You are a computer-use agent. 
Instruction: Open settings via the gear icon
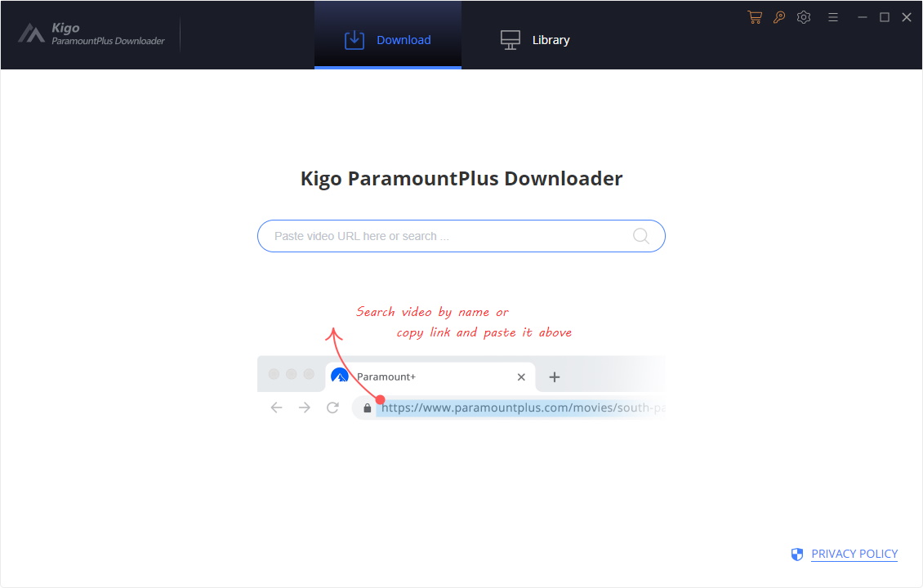point(804,17)
